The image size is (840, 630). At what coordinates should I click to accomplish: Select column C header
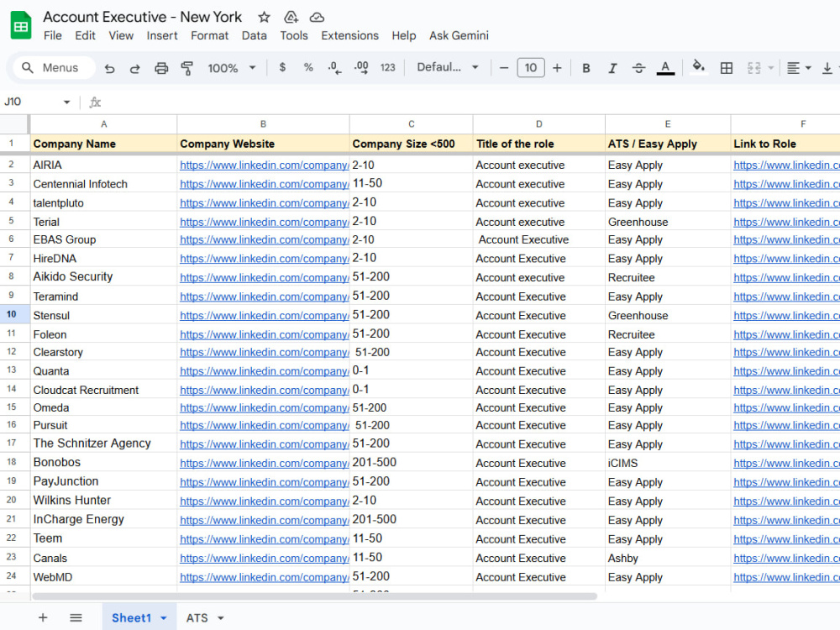[x=411, y=123]
